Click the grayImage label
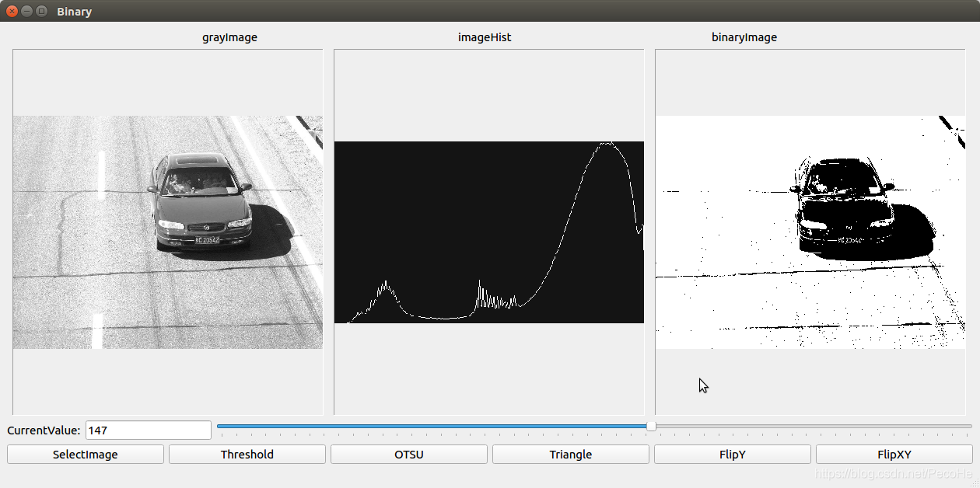Image resolution: width=980 pixels, height=488 pixels. pos(229,37)
